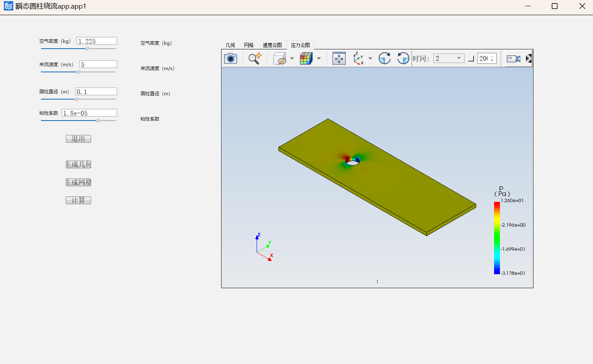Screen dimensions: 593x364
Task: Open dropdown arrow beside rainbow cube
Action: coord(319,59)
